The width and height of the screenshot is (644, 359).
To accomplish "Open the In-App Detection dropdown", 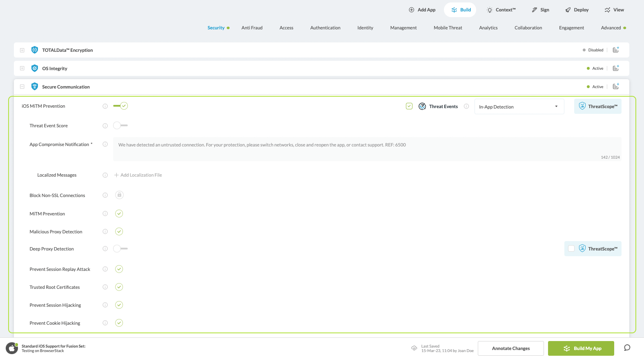I will [519, 107].
